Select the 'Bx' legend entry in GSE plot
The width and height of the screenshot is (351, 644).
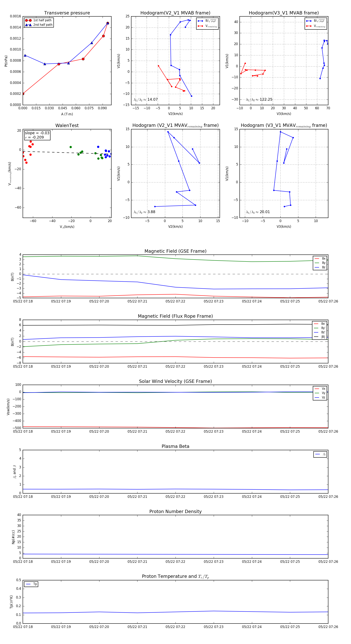[320, 259]
